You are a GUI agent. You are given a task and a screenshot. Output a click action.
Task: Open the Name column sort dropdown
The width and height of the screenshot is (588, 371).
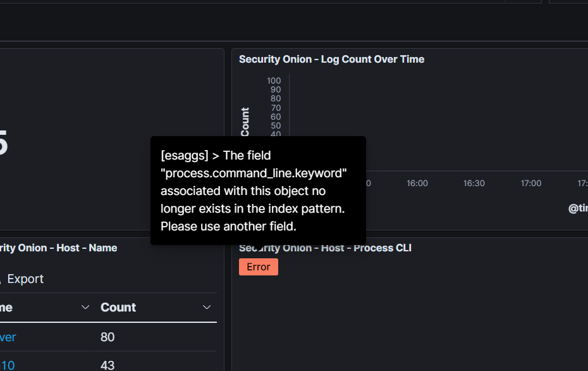pyautogui.click(x=85, y=307)
